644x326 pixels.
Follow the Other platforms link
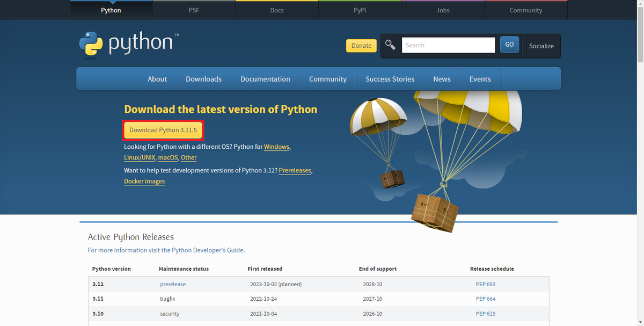(189, 157)
